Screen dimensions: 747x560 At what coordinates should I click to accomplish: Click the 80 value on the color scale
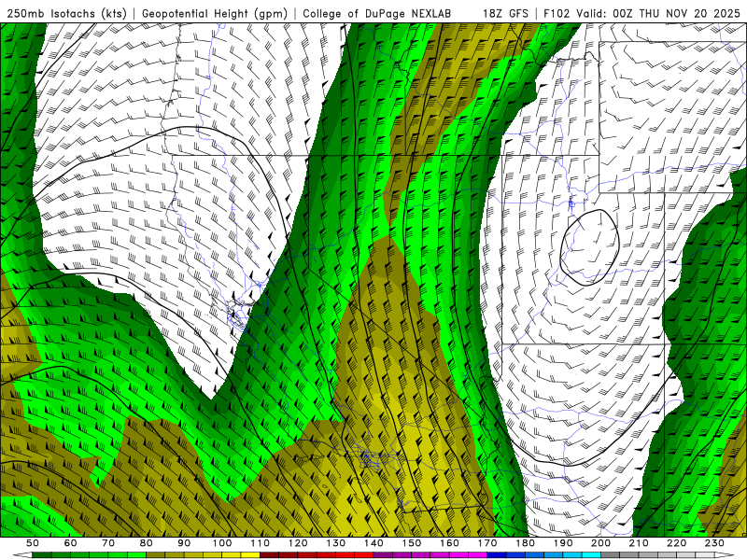click(147, 543)
